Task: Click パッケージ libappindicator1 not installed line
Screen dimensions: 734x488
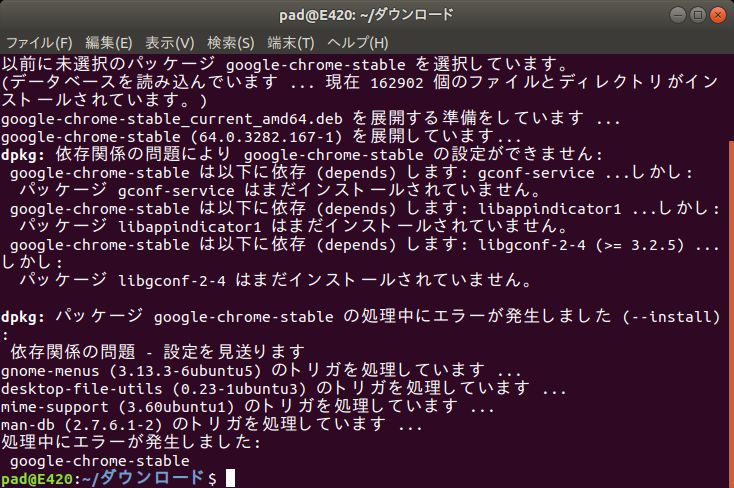Action: tap(294, 227)
